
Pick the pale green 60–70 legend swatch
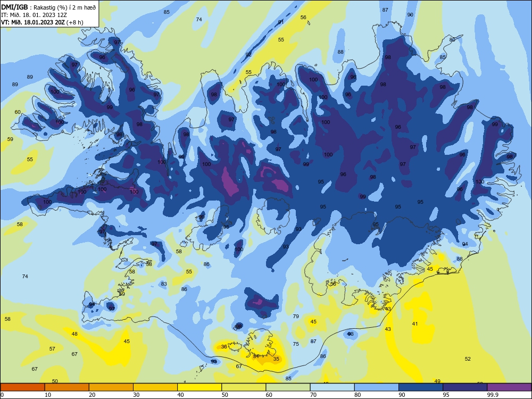point(288,387)
